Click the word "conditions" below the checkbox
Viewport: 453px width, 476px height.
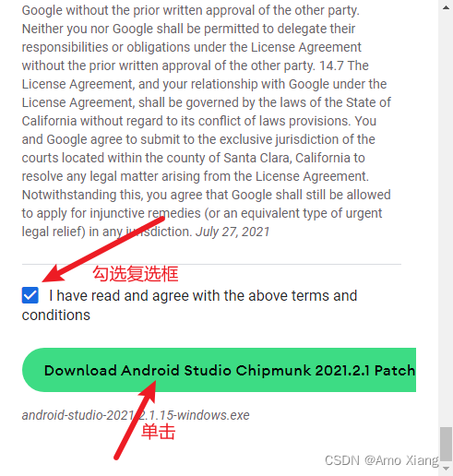click(56, 315)
